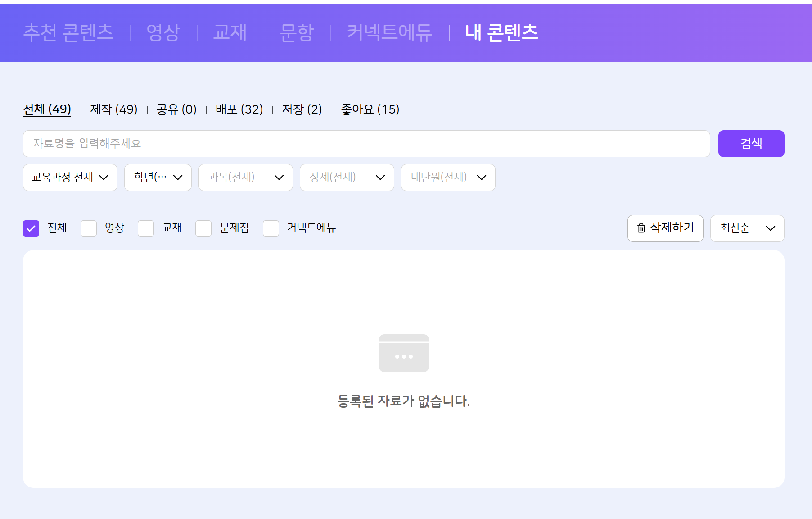Viewport: 812px width, 519px height.
Task: Change the 최신순 sort order dropdown
Action: tap(747, 228)
